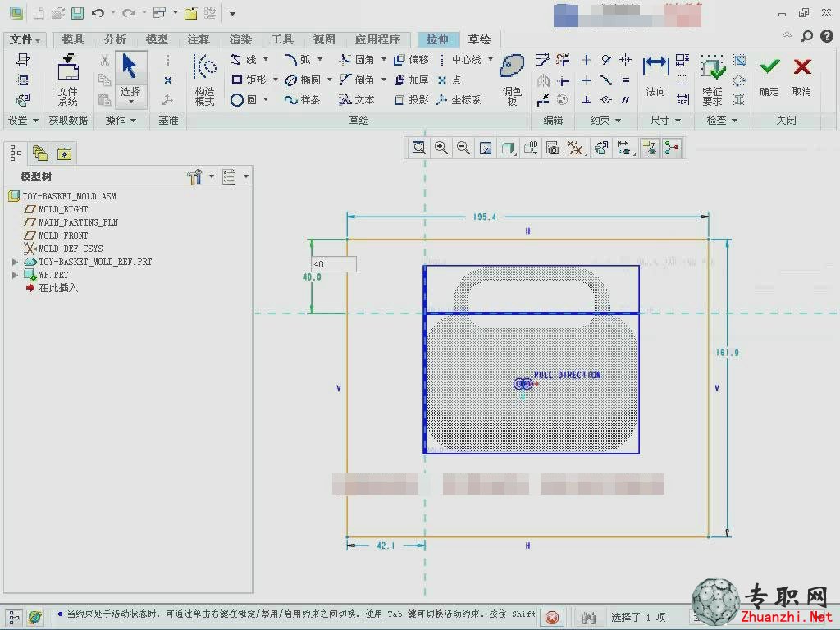The image size is (840, 630).
Task: Cancel the sketch with 取消 button
Action: tap(802, 76)
